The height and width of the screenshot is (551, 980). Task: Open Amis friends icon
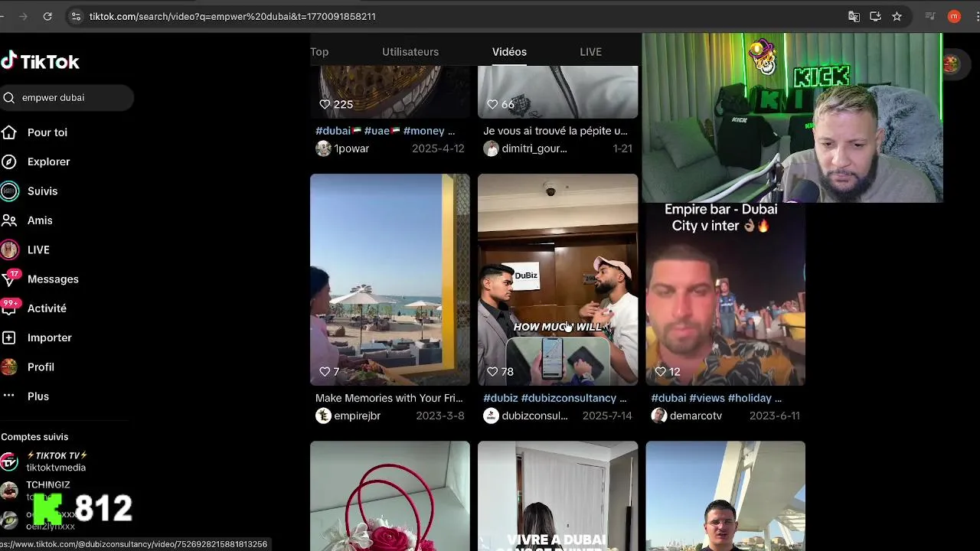(x=9, y=220)
